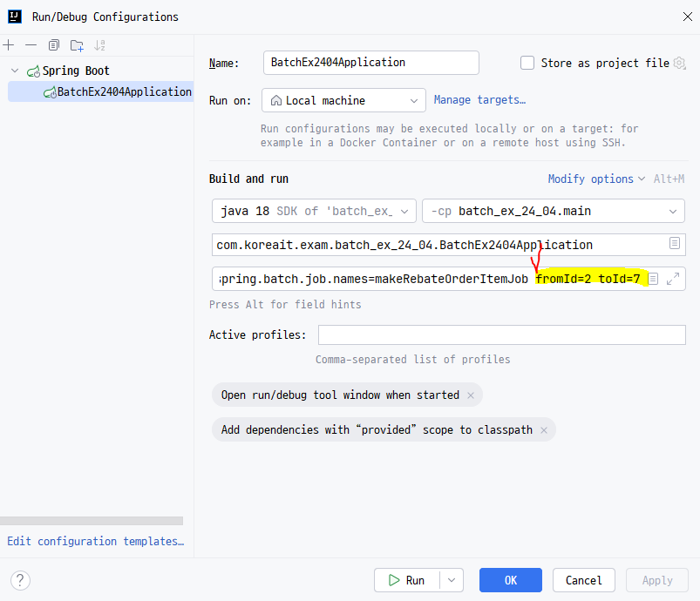Remove Add dependencies with provided scope option
This screenshot has height=601, width=700.
(544, 430)
